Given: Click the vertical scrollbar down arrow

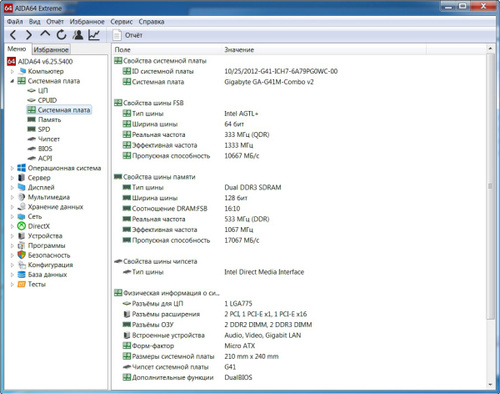Looking at the screenshot, I should click(x=490, y=385).
